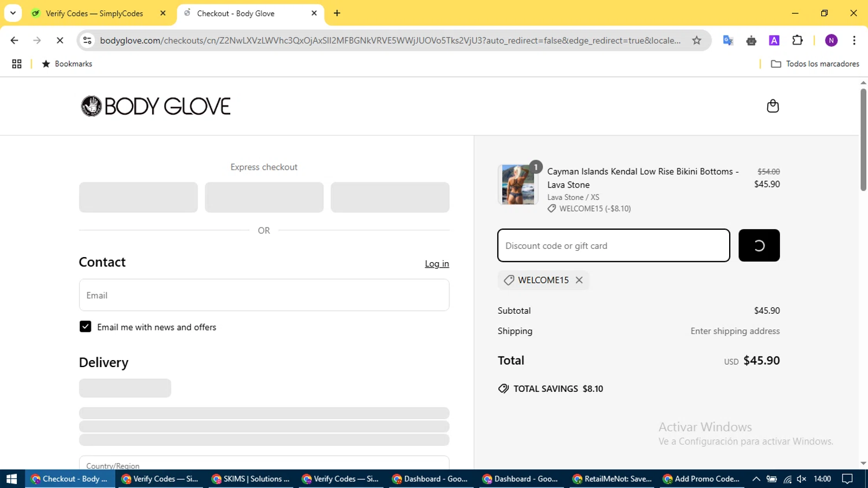Click the taskbar clock 14:00
Image resolution: width=868 pixels, height=488 pixels.
coord(822,479)
